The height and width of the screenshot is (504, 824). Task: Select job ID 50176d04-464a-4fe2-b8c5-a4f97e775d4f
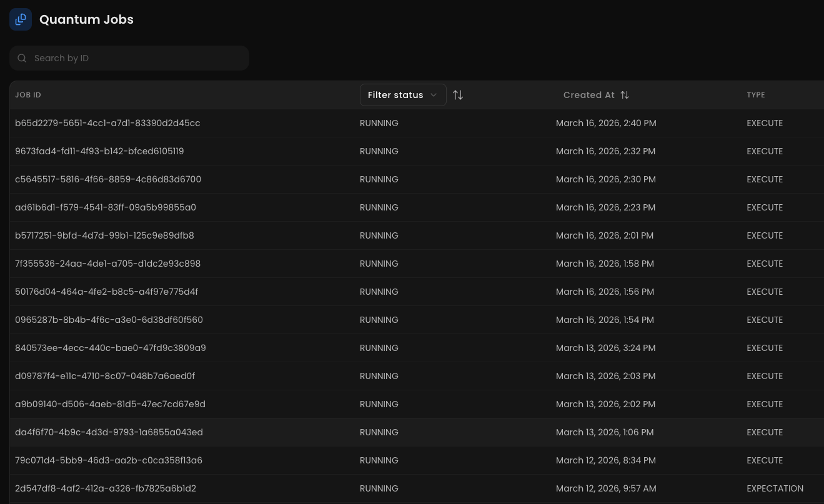pyautogui.click(x=106, y=292)
